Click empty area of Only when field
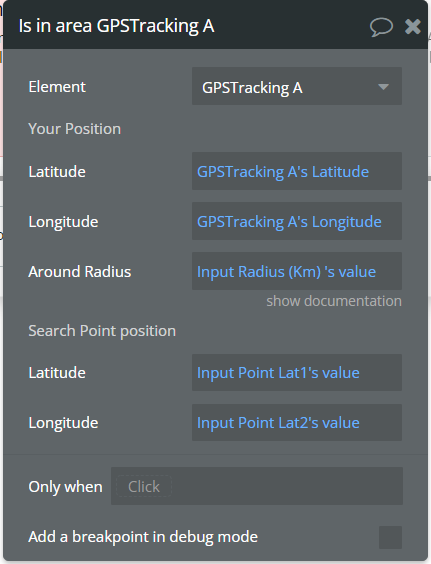 286,486
